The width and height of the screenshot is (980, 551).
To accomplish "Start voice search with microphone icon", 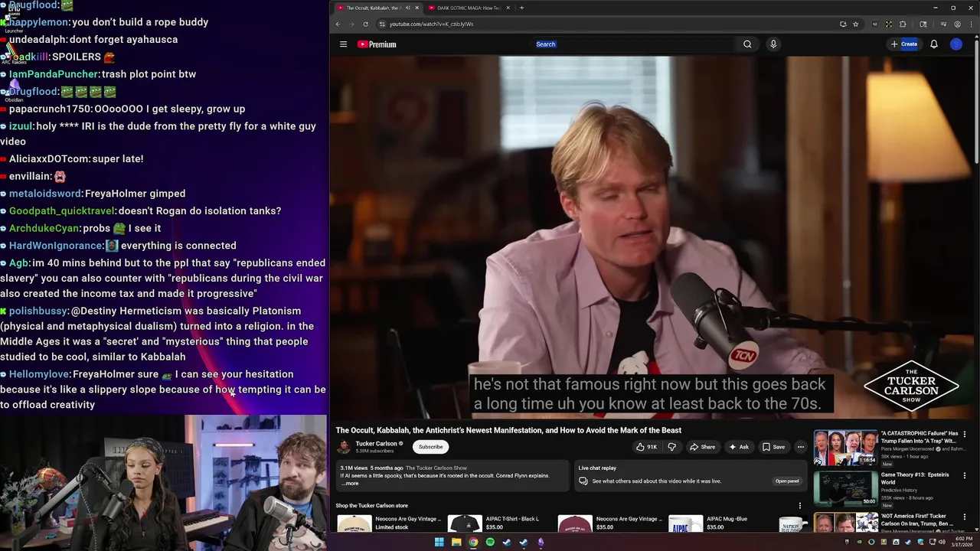I will 773,44.
